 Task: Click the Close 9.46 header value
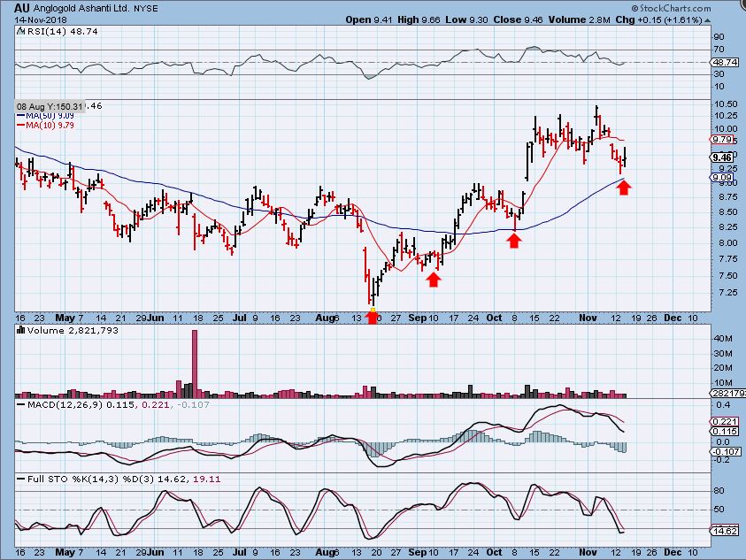(518, 20)
